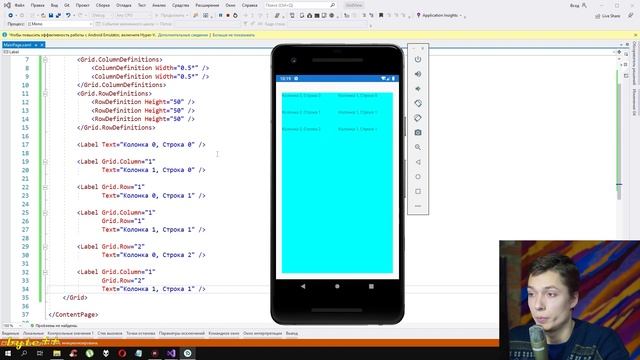Screen dimensions: 640x360
Task: Click the restart debugging icon
Action: [235, 15]
